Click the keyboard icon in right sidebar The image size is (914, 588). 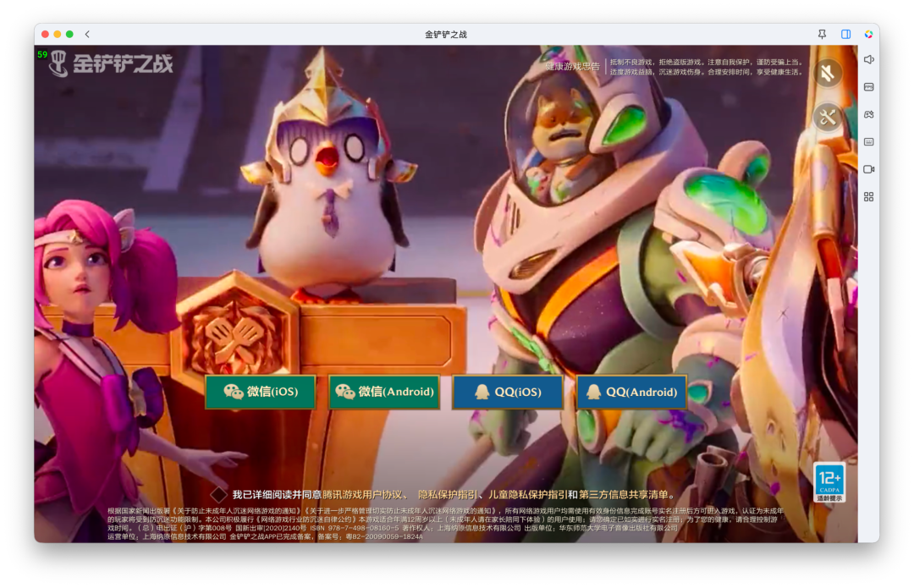[x=868, y=141]
